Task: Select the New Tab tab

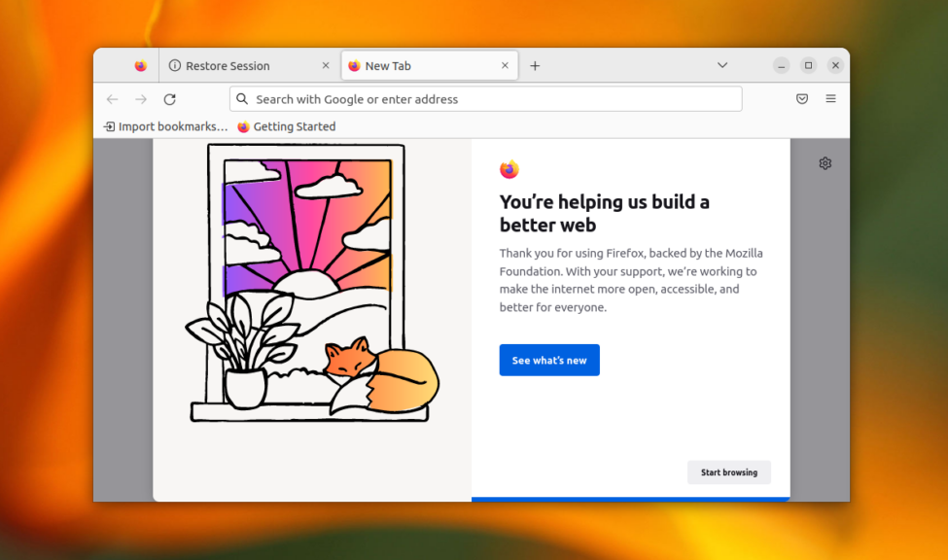Action: coord(429,65)
